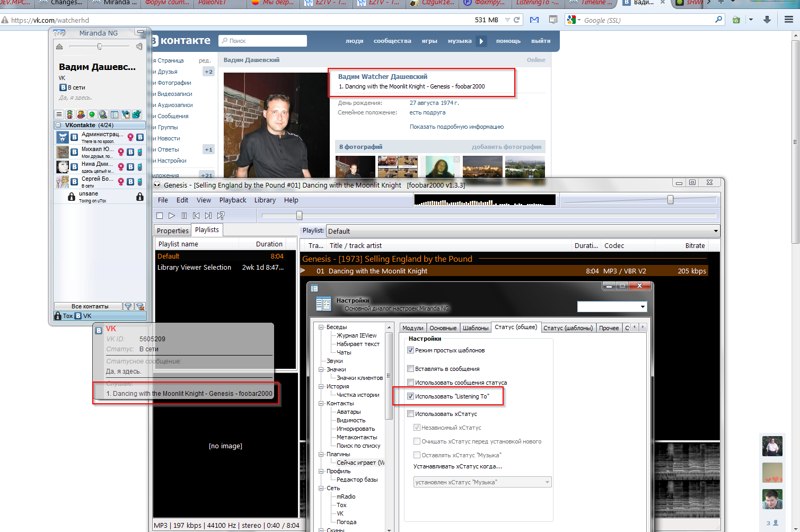
Task: Click the помощь link in VK header
Action: coord(508,41)
